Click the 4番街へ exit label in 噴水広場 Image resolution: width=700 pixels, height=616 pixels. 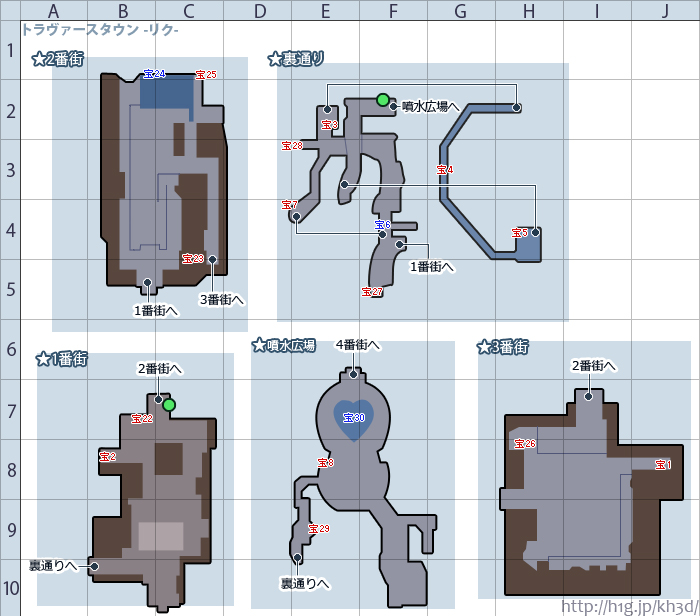click(358, 345)
